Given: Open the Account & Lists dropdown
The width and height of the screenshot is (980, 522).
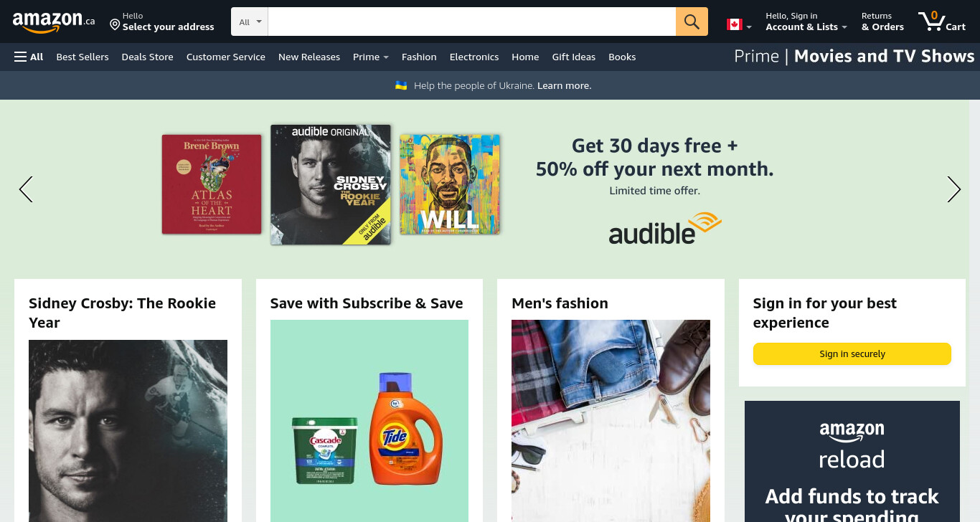Looking at the screenshot, I should pos(806,22).
